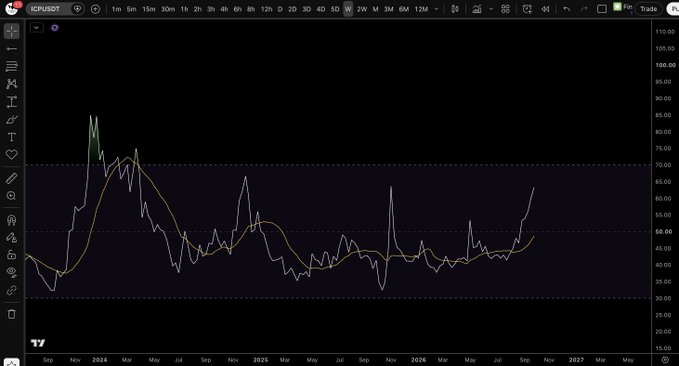Image resolution: width=679 pixels, height=366 pixels.
Task: Open the ICPUSDT symbol search
Action: [x=45, y=9]
